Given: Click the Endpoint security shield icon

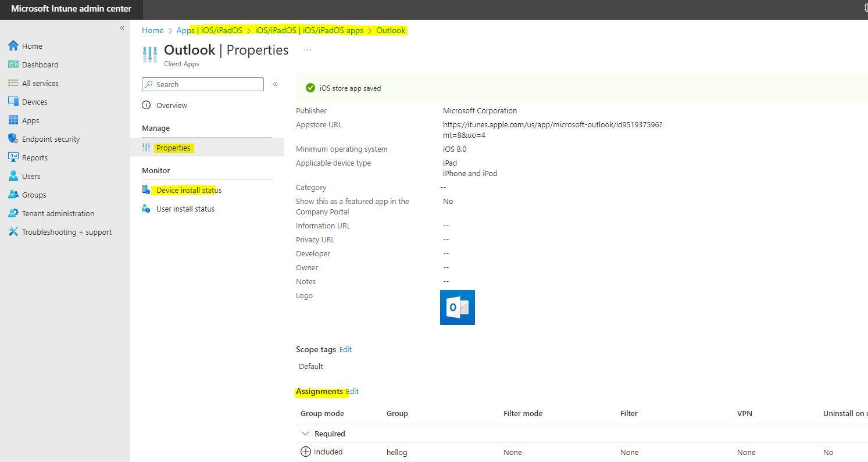Looking at the screenshot, I should (x=13, y=139).
